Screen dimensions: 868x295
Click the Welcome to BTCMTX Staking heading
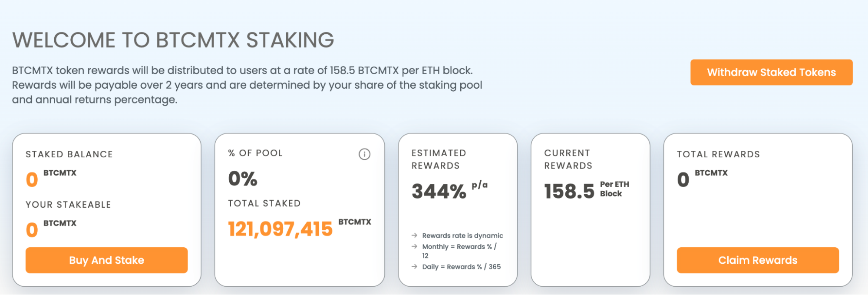click(173, 40)
